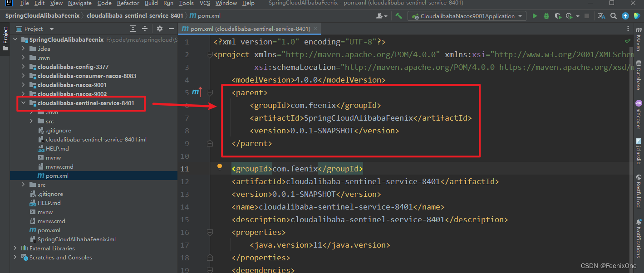The height and width of the screenshot is (273, 644).
Task: Click the Build project hammer icon
Action: tap(398, 16)
